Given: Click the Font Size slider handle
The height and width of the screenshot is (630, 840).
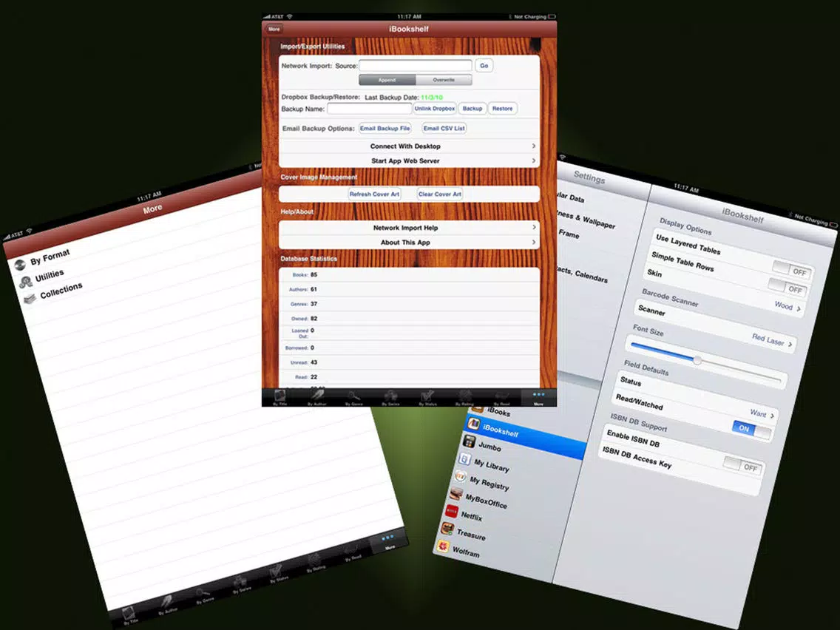Looking at the screenshot, I should [x=697, y=360].
